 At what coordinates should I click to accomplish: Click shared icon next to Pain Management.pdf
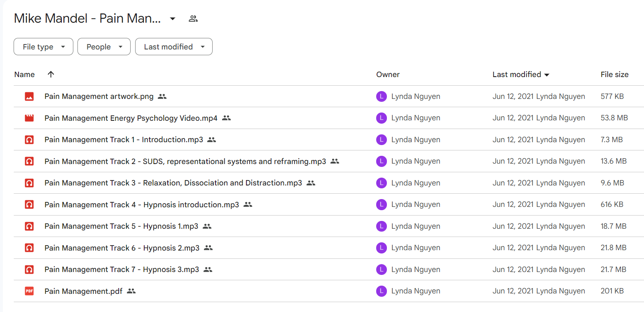(131, 291)
